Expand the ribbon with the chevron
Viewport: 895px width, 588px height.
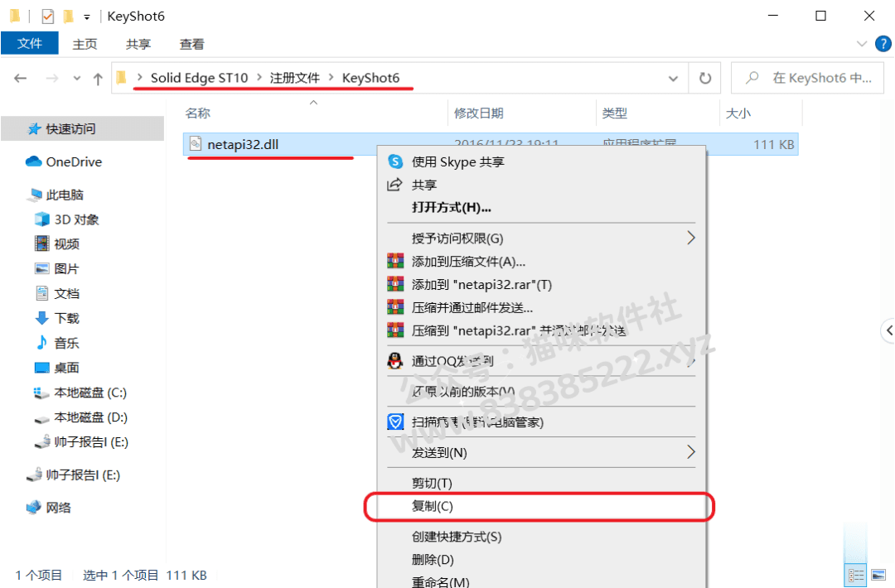coord(862,44)
